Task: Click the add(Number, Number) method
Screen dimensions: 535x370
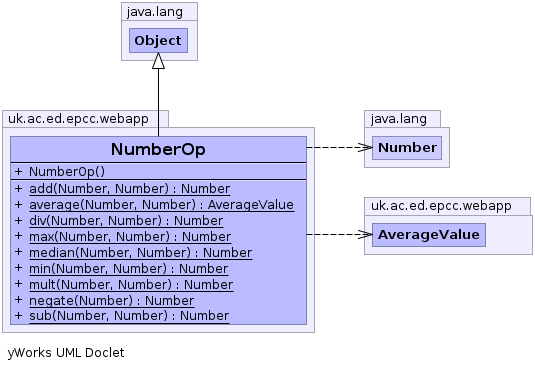Action: point(130,189)
